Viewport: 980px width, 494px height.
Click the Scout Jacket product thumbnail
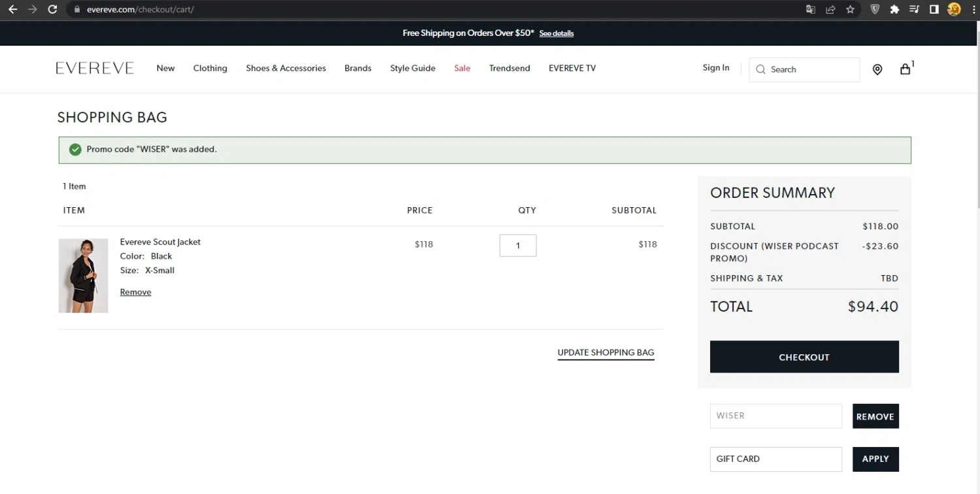click(x=83, y=276)
